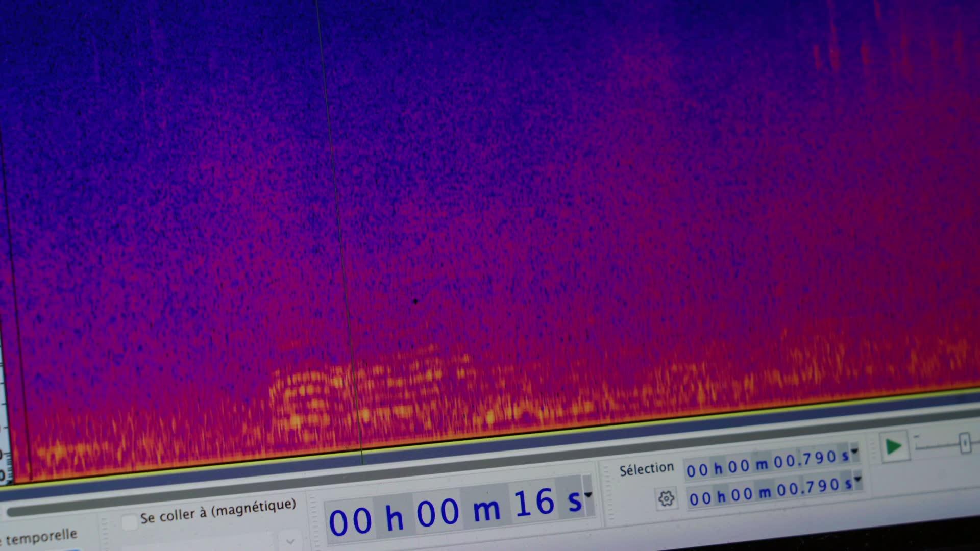980x551 pixels.
Task: Grab the snap toolbar dotted handle
Action: point(105,533)
